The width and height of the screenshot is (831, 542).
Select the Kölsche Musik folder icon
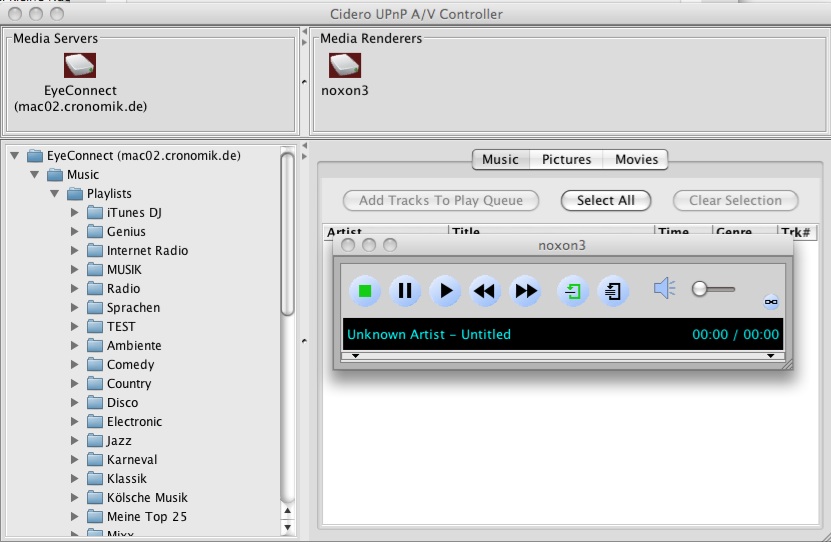95,498
